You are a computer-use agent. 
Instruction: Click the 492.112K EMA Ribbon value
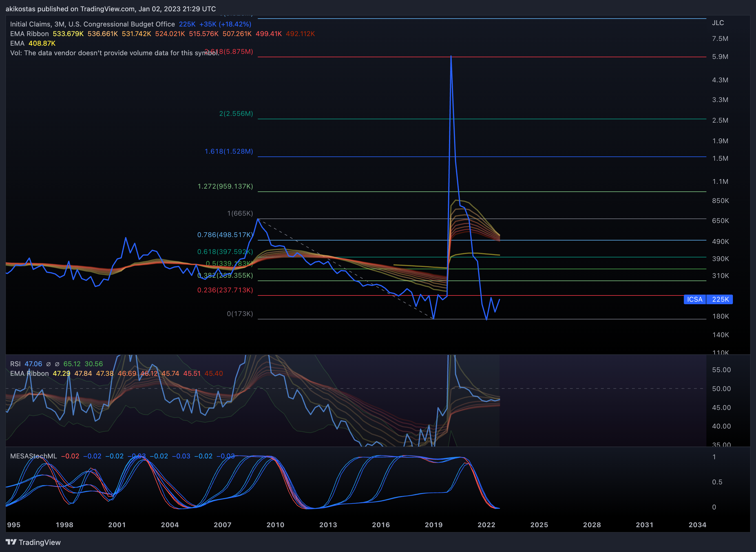[300, 34]
